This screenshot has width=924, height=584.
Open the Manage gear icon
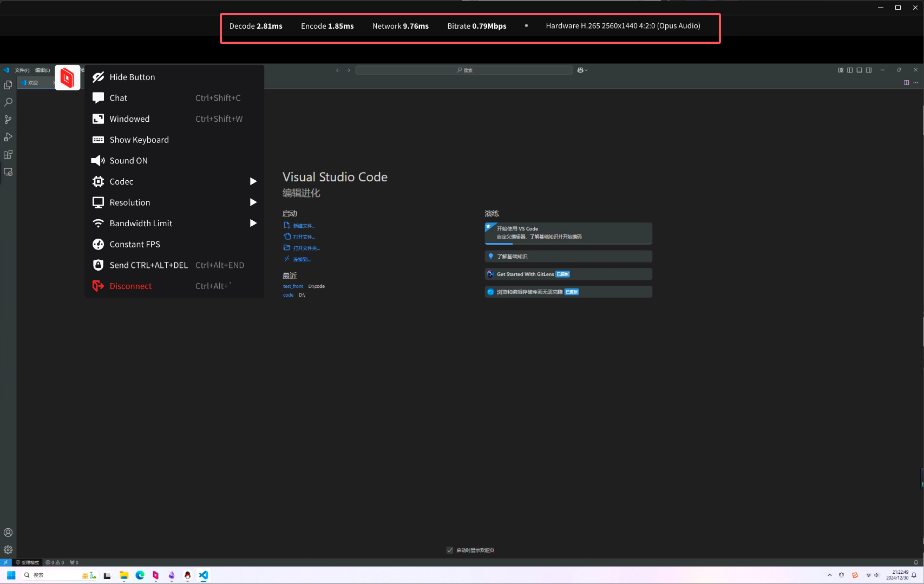8,550
